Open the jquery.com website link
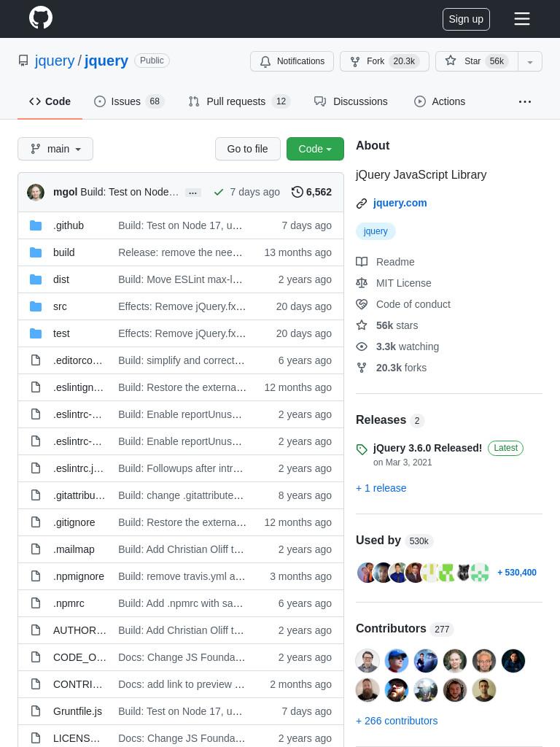560x747 pixels. point(400,203)
